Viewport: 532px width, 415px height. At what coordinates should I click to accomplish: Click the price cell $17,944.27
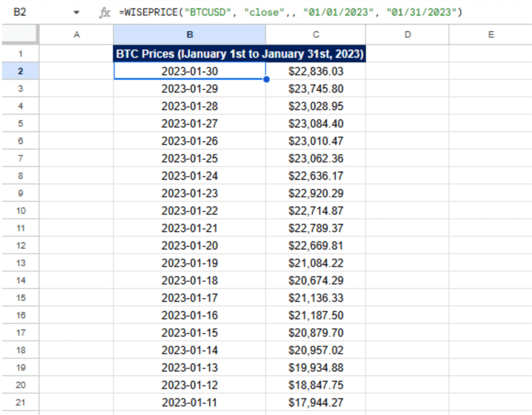tap(315, 402)
